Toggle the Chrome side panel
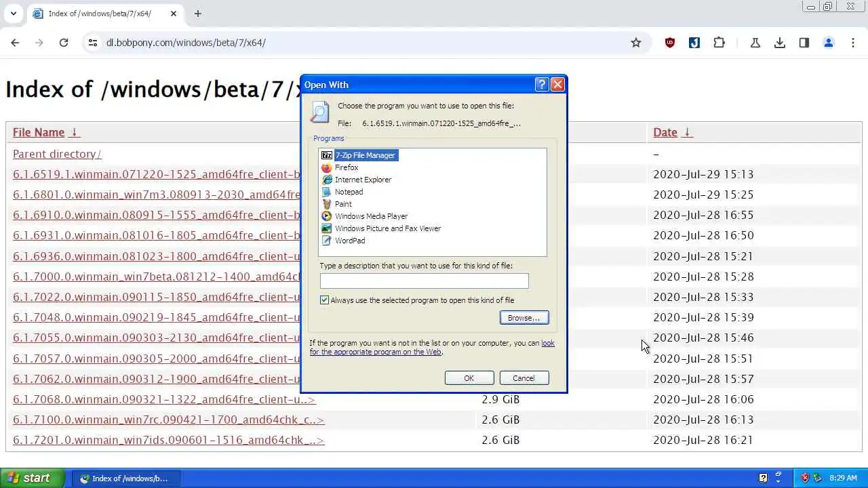This screenshot has height=488, width=868. click(804, 43)
